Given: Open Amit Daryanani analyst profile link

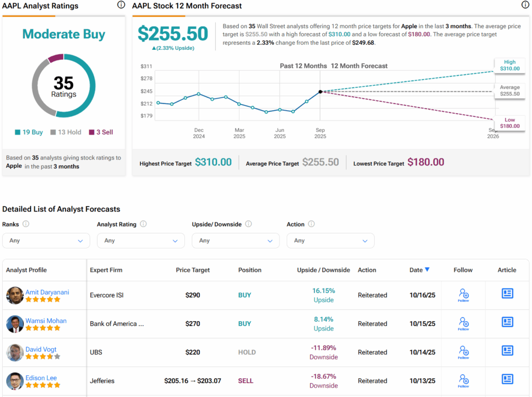Looking at the screenshot, I should (47, 292).
